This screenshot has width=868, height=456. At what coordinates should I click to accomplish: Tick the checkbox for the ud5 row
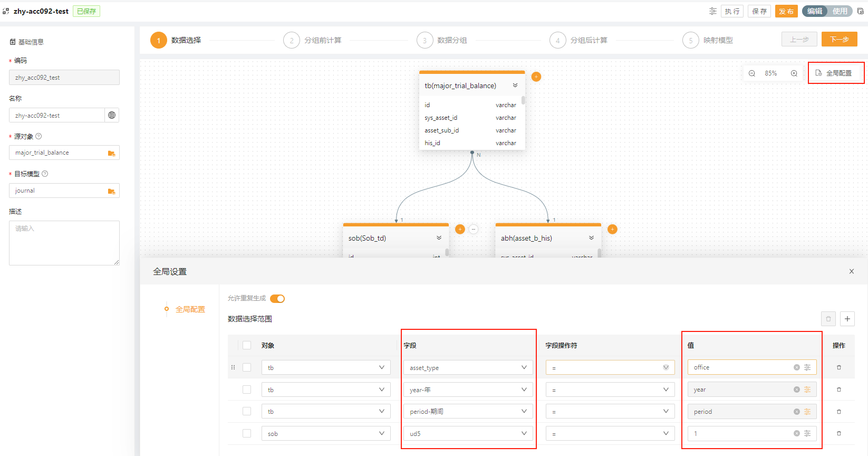coord(247,433)
